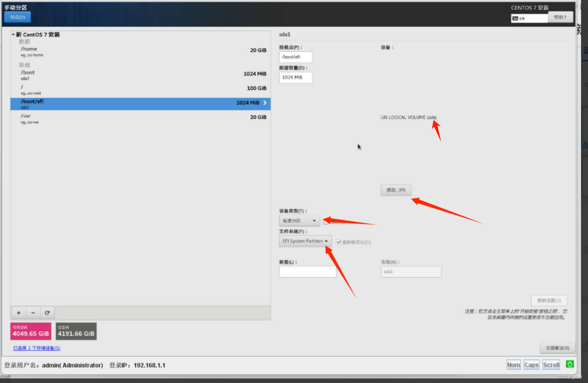Click the 名称(N) field showing sda1
Screen dimensions: 588x383
[x=411, y=272]
